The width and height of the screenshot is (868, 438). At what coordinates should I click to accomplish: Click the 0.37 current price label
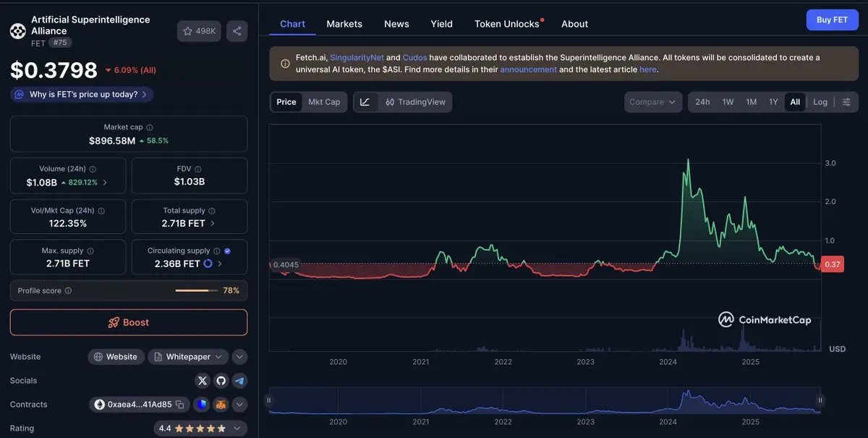pos(833,264)
